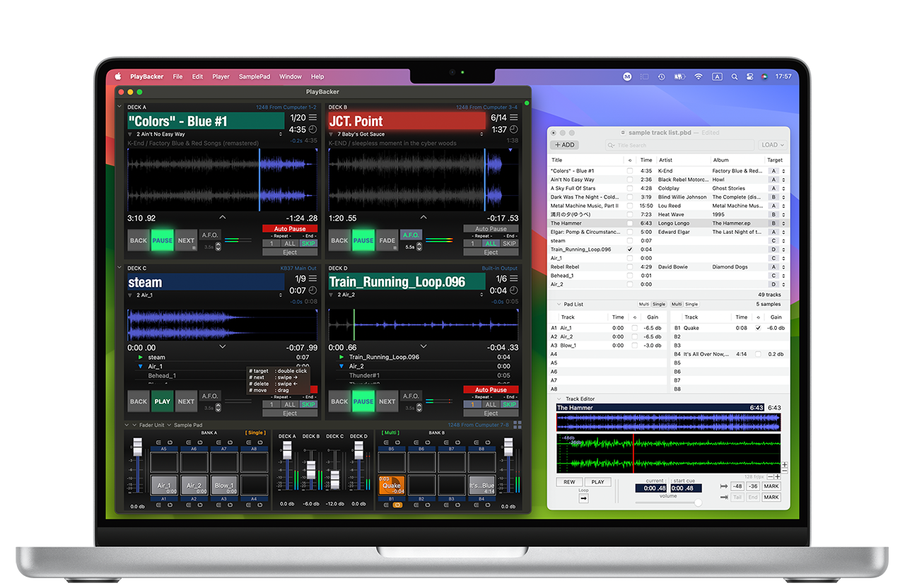
Task: Open the Apple menu
Action: tap(118, 76)
